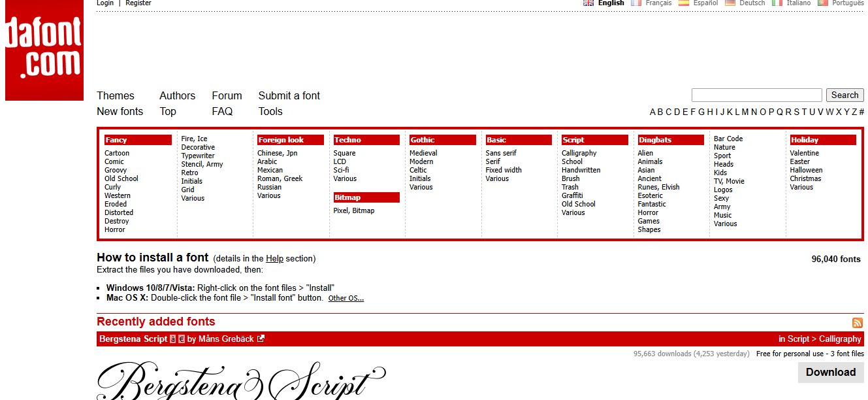Click the French flag icon
This screenshot has height=400, width=868.
(636, 3)
